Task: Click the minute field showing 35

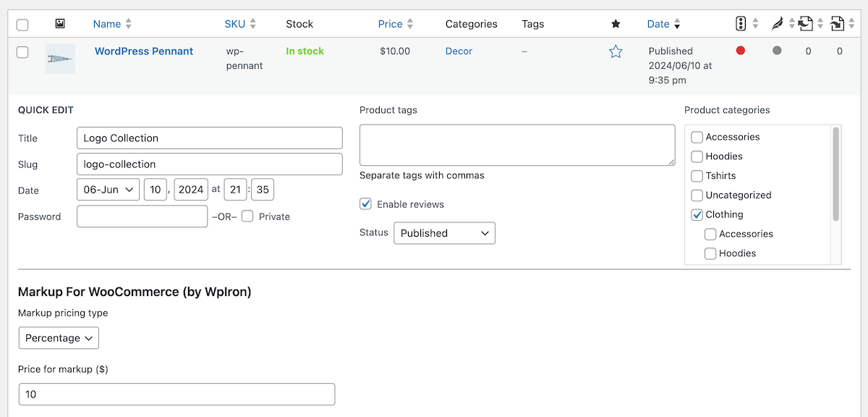Action: [263, 190]
